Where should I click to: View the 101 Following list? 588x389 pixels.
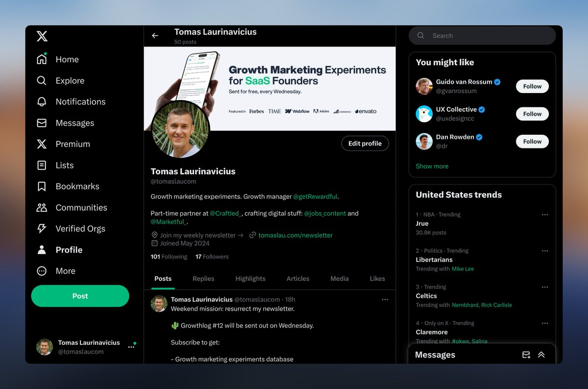(x=169, y=257)
